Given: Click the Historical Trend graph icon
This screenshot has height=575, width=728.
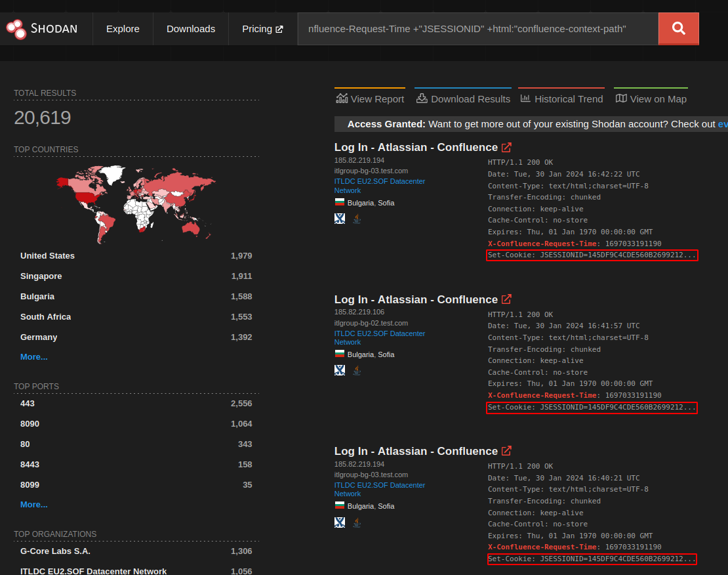Looking at the screenshot, I should point(526,98).
